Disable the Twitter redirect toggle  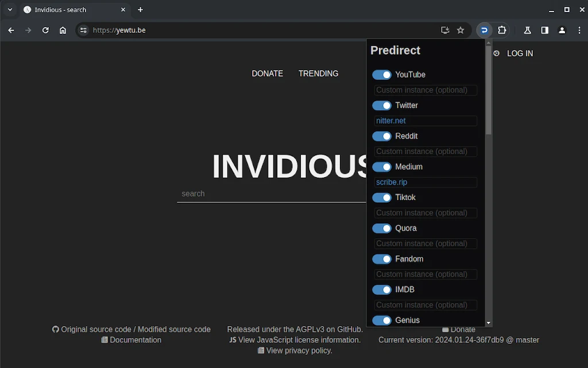[381, 106]
